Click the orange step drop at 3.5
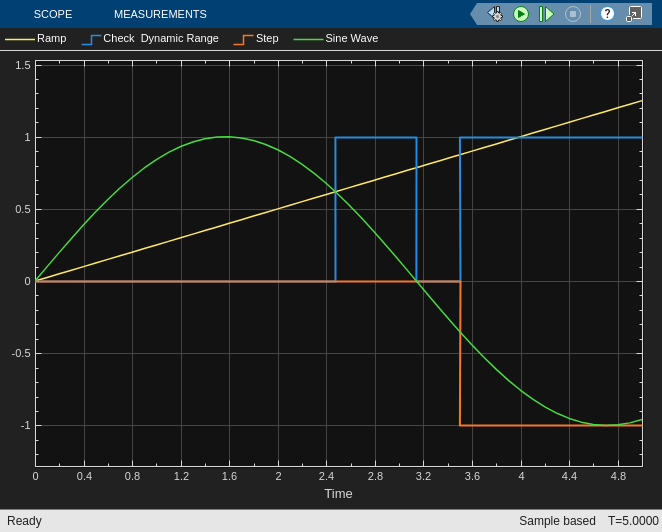This screenshot has height=532, width=662. pyautogui.click(x=460, y=353)
